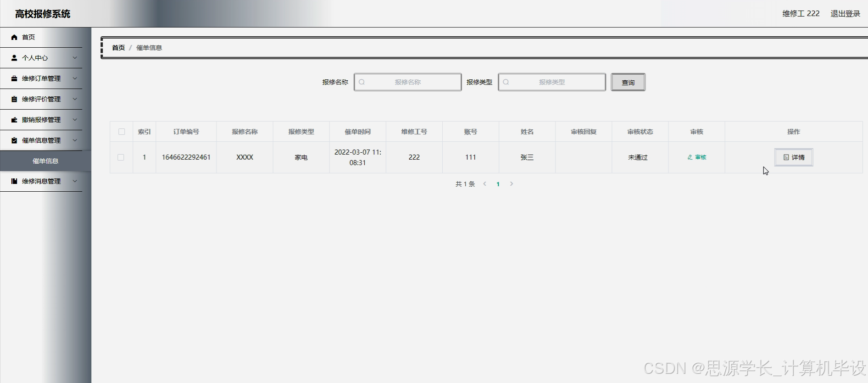Click the home icon beside 首页 in sidebar

(x=14, y=37)
